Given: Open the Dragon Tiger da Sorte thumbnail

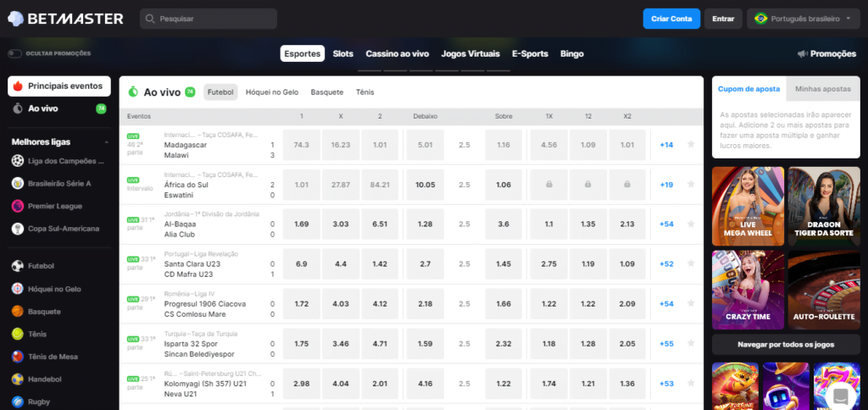Looking at the screenshot, I should 824,206.
